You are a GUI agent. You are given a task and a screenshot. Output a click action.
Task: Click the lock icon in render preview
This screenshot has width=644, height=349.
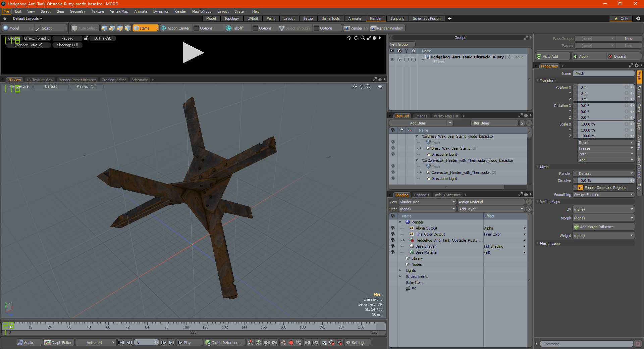pyautogui.click(x=86, y=38)
